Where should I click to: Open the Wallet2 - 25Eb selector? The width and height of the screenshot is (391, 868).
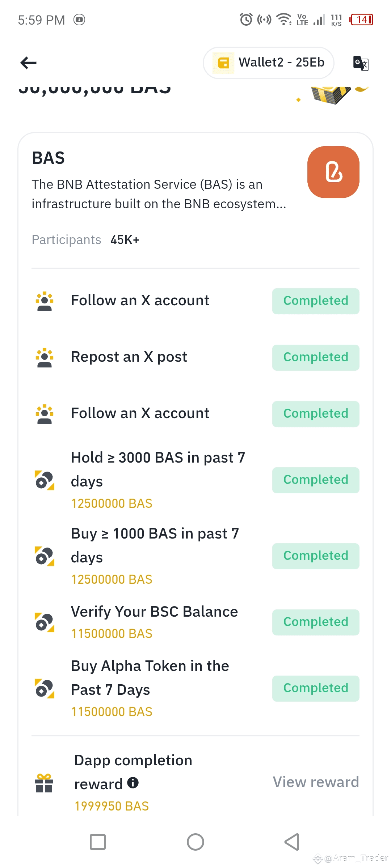click(x=269, y=63)
